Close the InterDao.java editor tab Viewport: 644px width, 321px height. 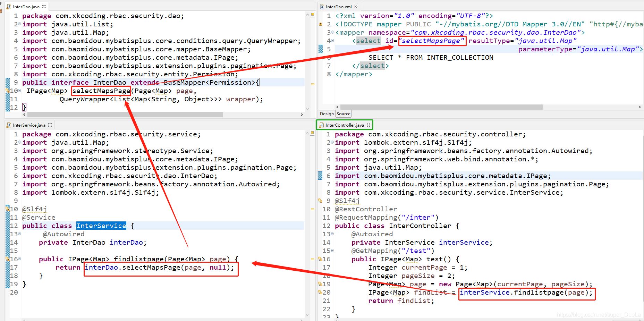click(x=44, y=7)
